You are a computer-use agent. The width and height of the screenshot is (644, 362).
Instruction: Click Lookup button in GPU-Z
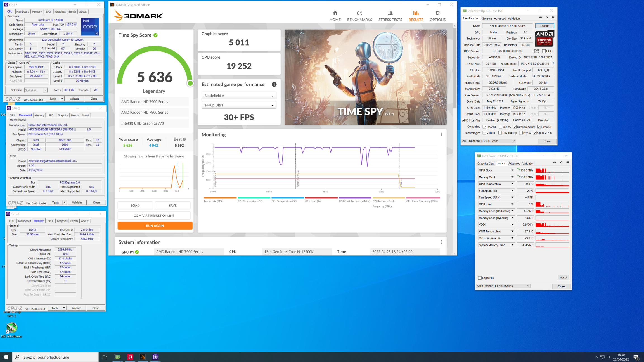(544, 26)
